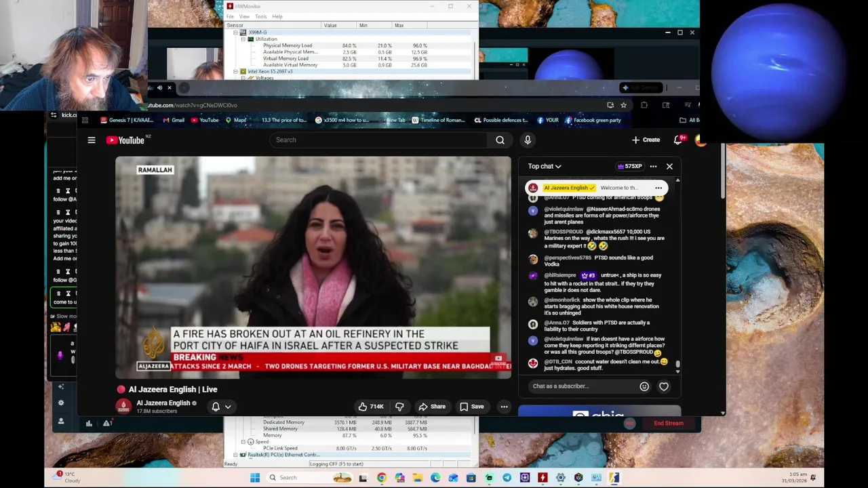Collapse the Intel Xeon E5 2697 v3 node
Viewport: 868px width, 488px height.
(235, 71)
